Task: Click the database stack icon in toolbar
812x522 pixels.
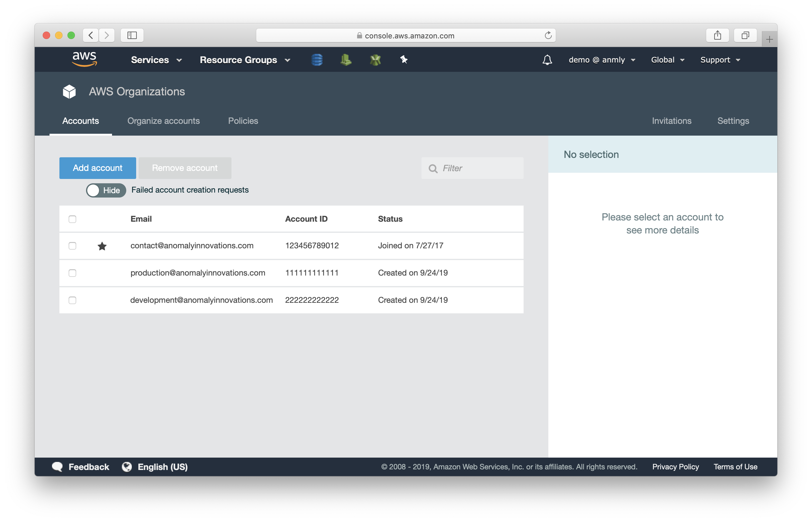Action: tap(318, 59)
